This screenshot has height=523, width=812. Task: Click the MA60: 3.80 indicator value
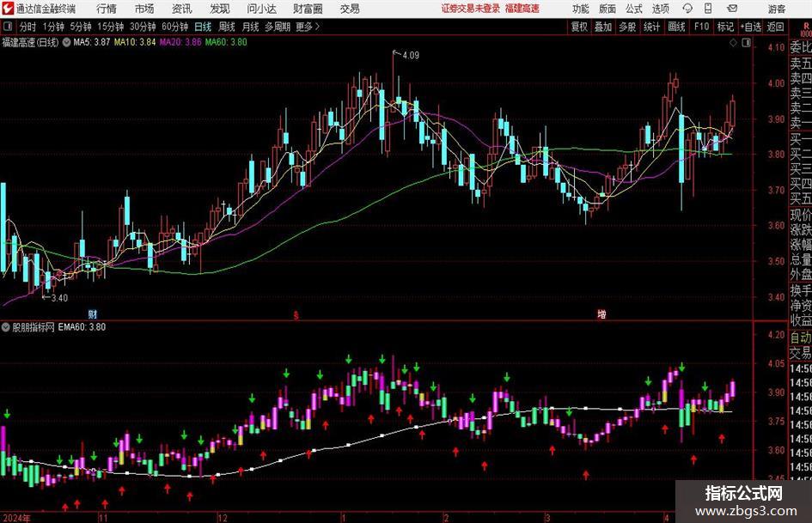tap(226, 42)
